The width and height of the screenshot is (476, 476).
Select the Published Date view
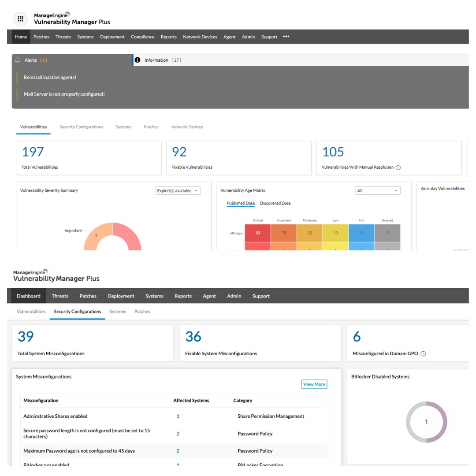click(241, 203)
